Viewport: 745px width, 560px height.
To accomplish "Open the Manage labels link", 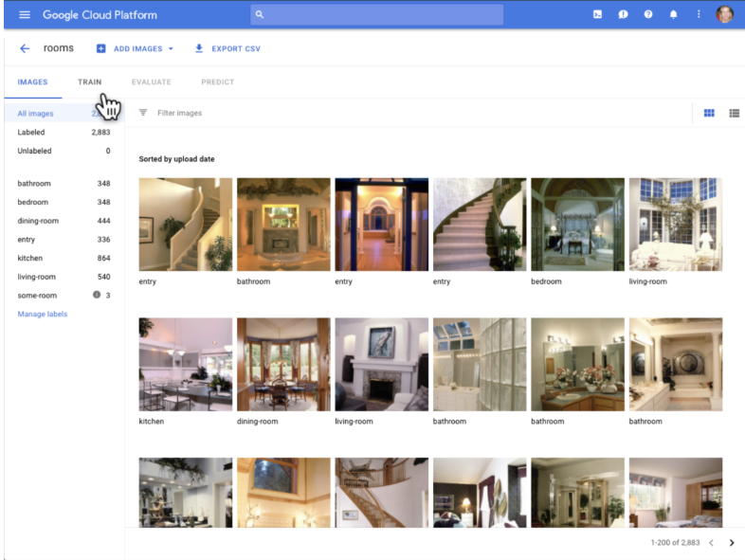I will [x=43, y=314].
